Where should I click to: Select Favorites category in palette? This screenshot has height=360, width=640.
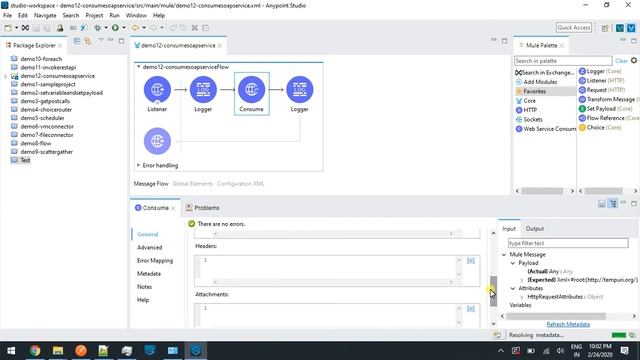click(x=531, y=91)
